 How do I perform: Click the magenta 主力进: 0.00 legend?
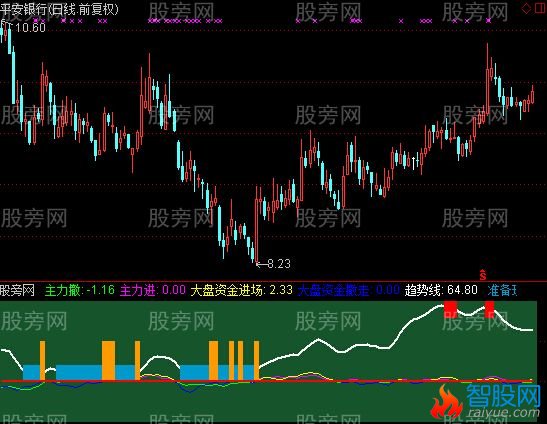[153, 290]
